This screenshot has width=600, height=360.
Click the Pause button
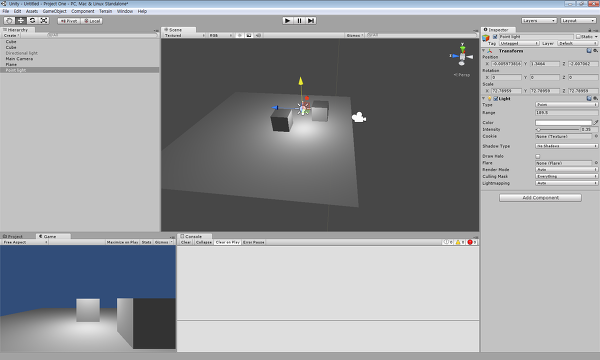(299, 21)
